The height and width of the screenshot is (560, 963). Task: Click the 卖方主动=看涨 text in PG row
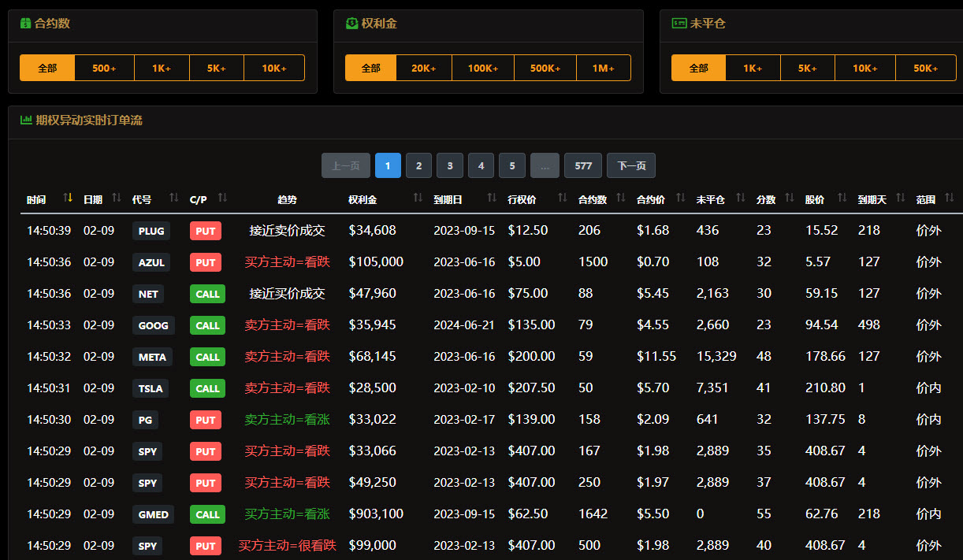click(x=288, y=419)
